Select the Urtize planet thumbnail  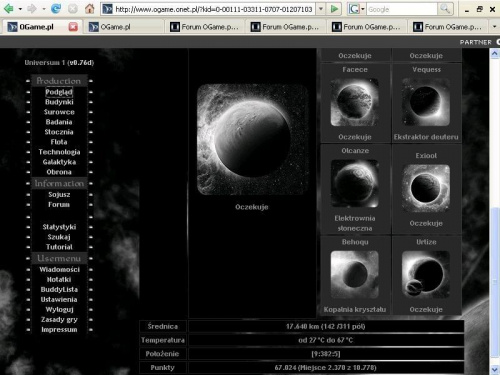point(426,274)
